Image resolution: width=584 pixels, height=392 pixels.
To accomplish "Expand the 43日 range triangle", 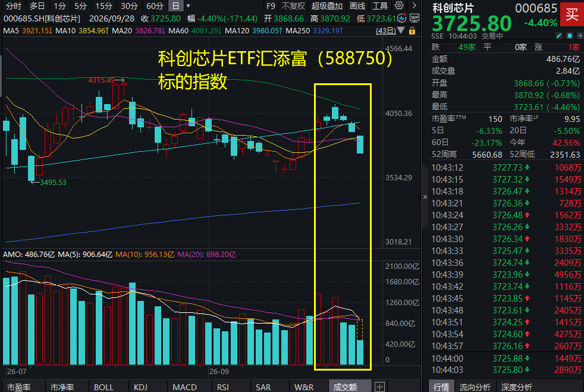I will (401, 30).
